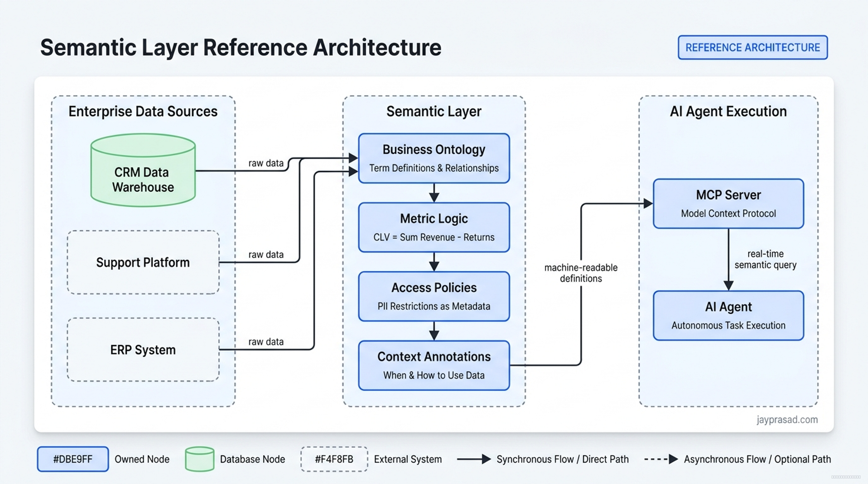The image size is (868, 484).
Task: Click the 'real-time semantic query' label
Action: point(765,259)
